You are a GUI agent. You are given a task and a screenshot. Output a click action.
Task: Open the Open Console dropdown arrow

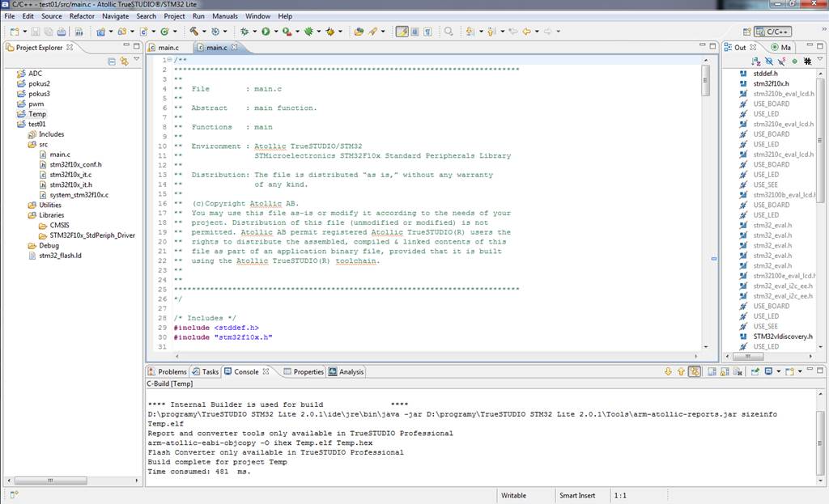pyautogui.click(x=800, y=371)
